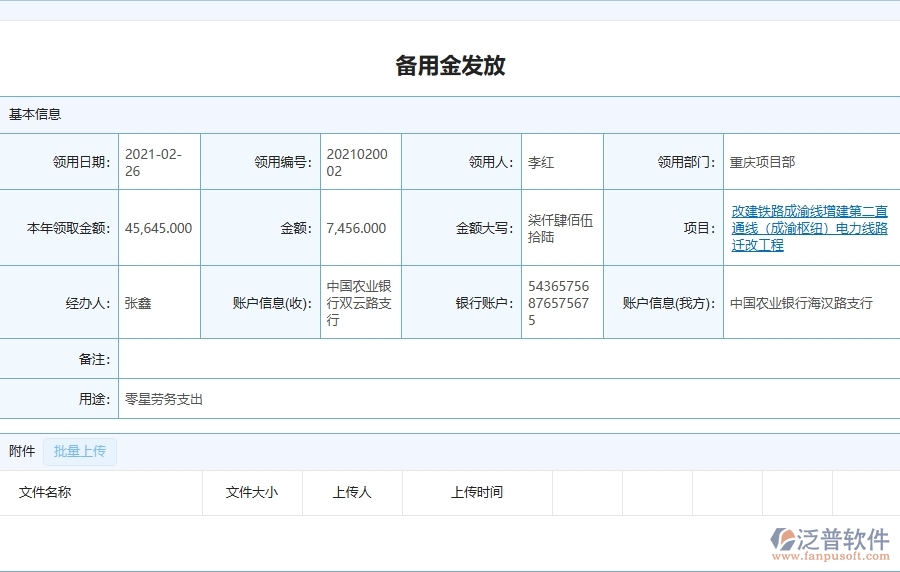Select the 中国农业银行海汉路支行 account field
Image resolution: width=900 pixels, height=572 pixels.
pyautogui.click(x=801, y=303)
